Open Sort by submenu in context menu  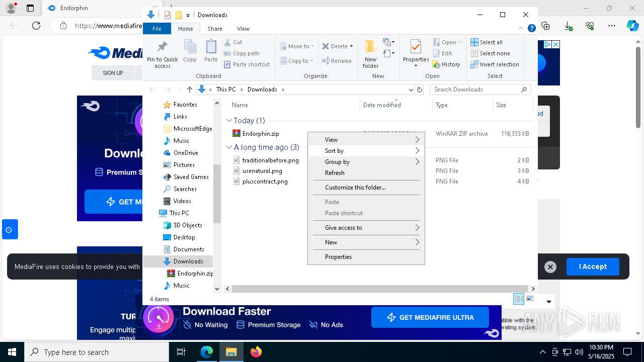(x=366, y=151)
